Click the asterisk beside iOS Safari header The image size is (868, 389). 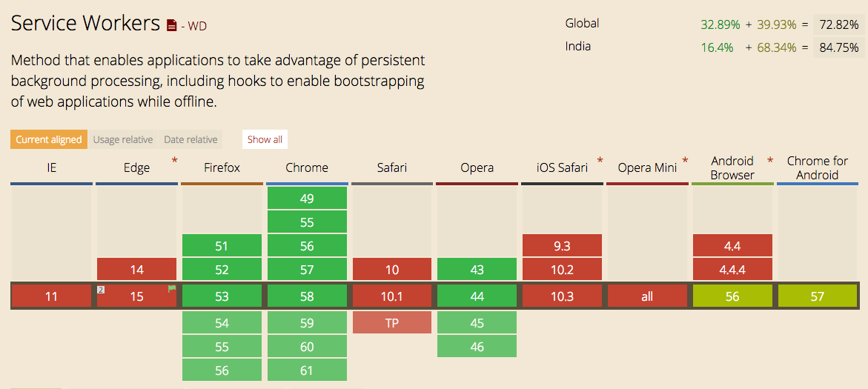[x=600, y=161]
